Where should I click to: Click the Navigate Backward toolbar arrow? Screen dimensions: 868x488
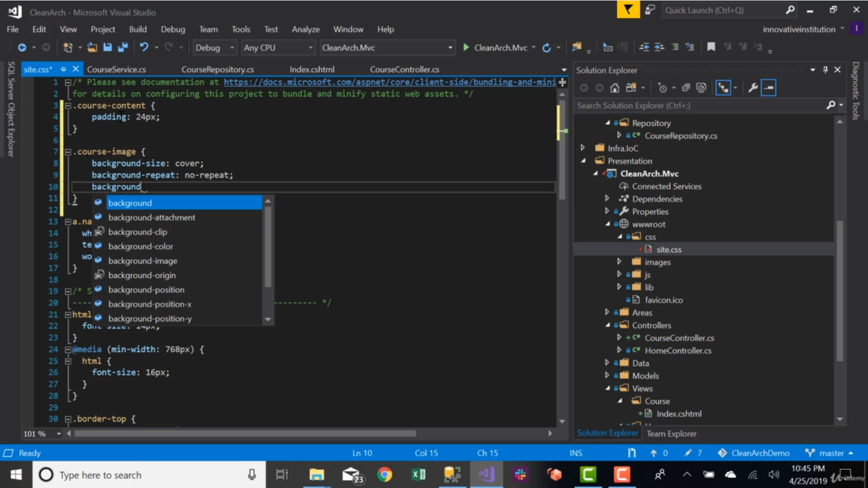point(22,48)
